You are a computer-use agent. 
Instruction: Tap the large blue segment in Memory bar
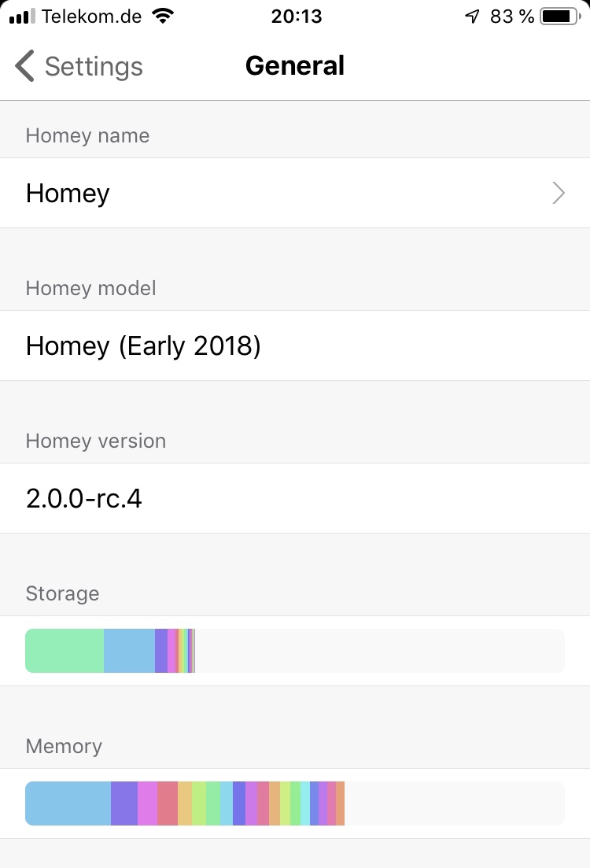tap(68, 803)
